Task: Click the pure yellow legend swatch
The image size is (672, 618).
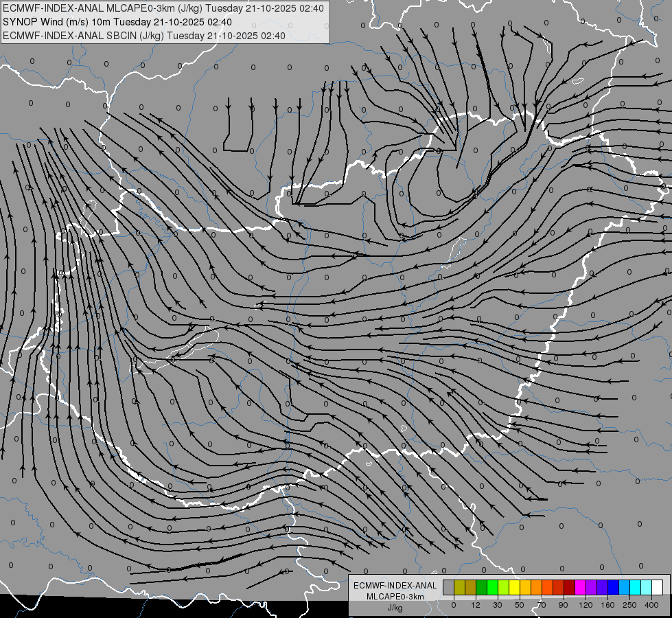Action: tap(515, 587)
